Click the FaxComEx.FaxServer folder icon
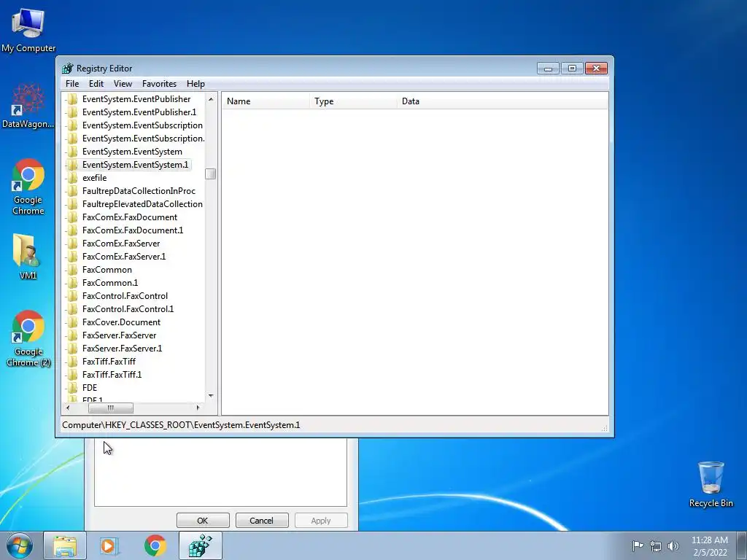 click(72, 244)
